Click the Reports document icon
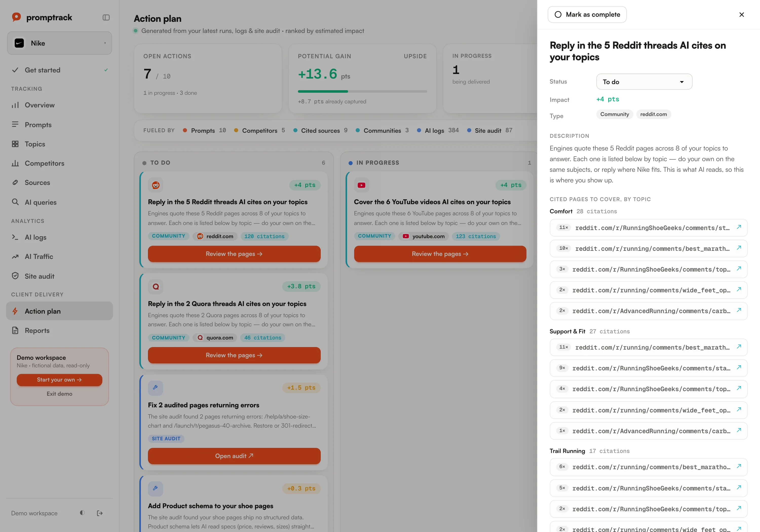 (15, 330)
